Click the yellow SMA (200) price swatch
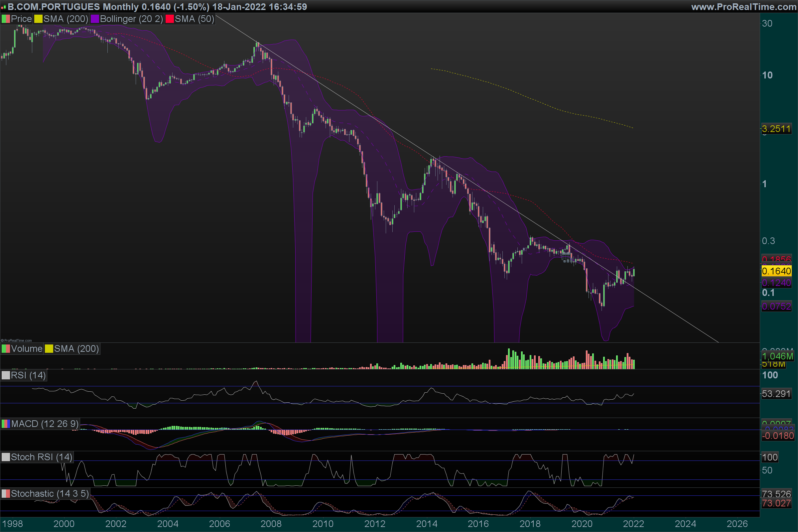This screenshot has width=798, height=532. [38, 19]
